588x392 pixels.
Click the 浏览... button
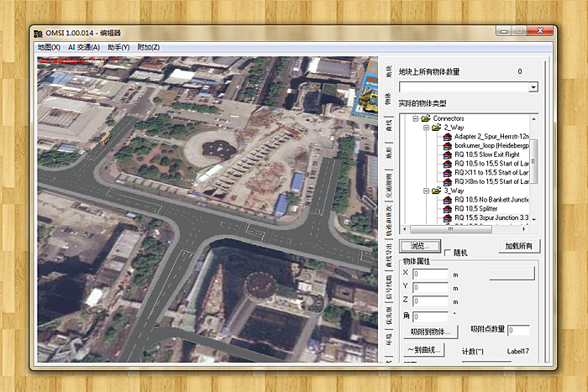click(419, 247)
